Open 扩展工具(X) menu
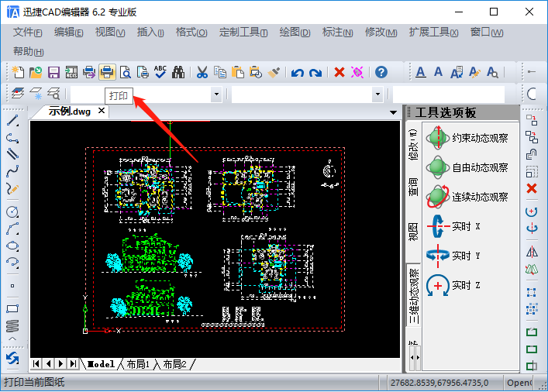 (433, 33)
